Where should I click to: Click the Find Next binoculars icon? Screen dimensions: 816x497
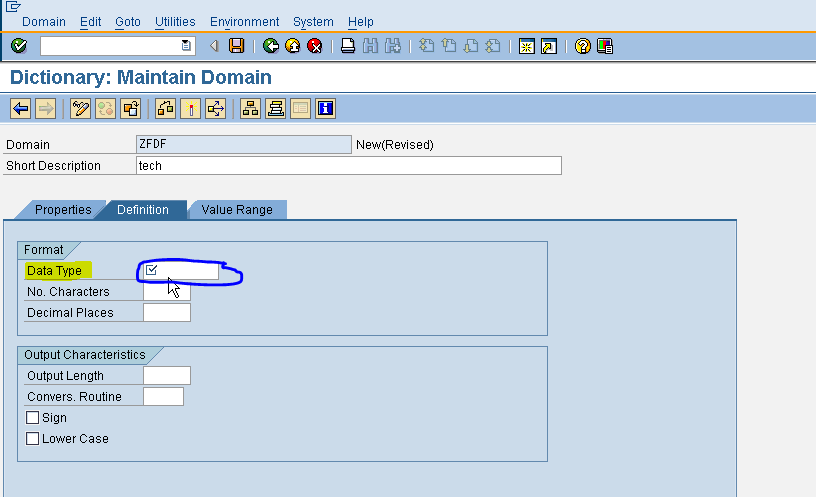pos(392,46)
